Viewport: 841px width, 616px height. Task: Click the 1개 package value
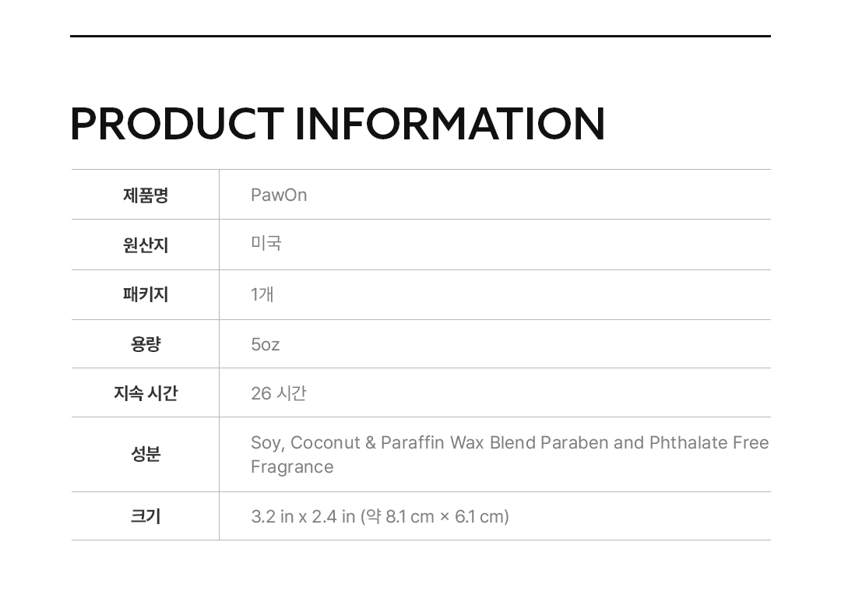(x=262, y=294)
